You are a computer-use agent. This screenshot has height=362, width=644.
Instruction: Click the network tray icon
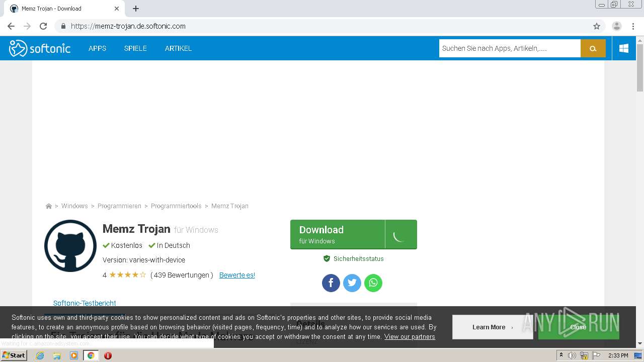pos(584,355)
